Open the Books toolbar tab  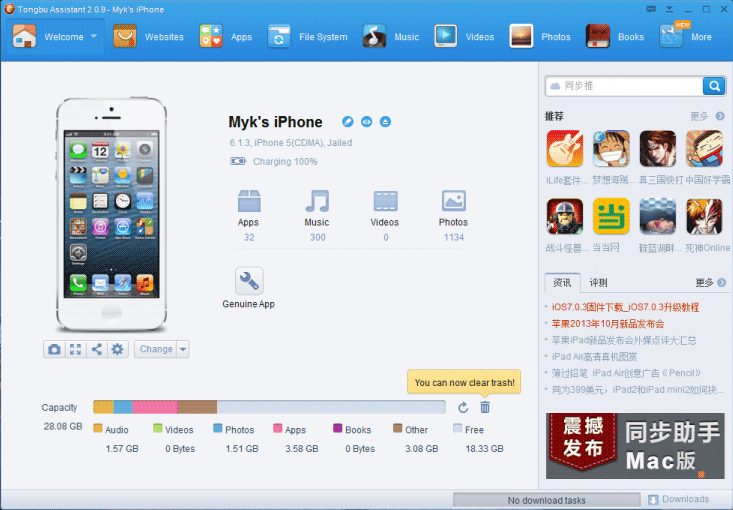(x=615, y=36)
